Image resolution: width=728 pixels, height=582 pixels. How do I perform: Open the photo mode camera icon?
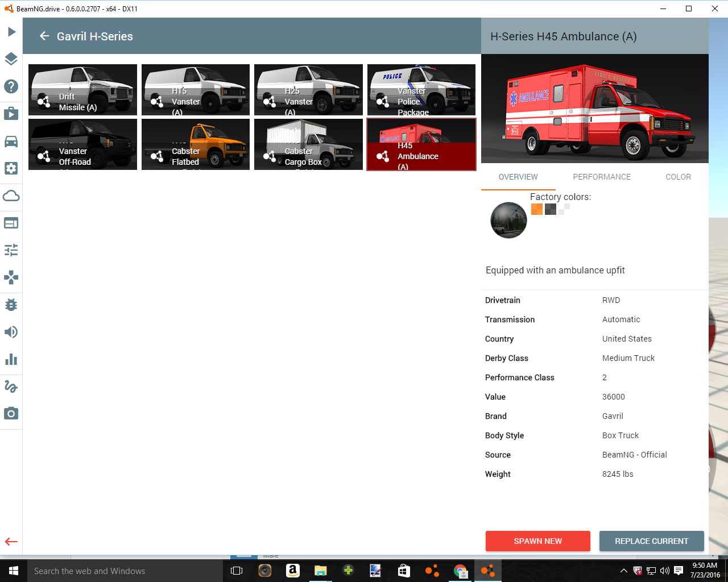pos(11,414)
